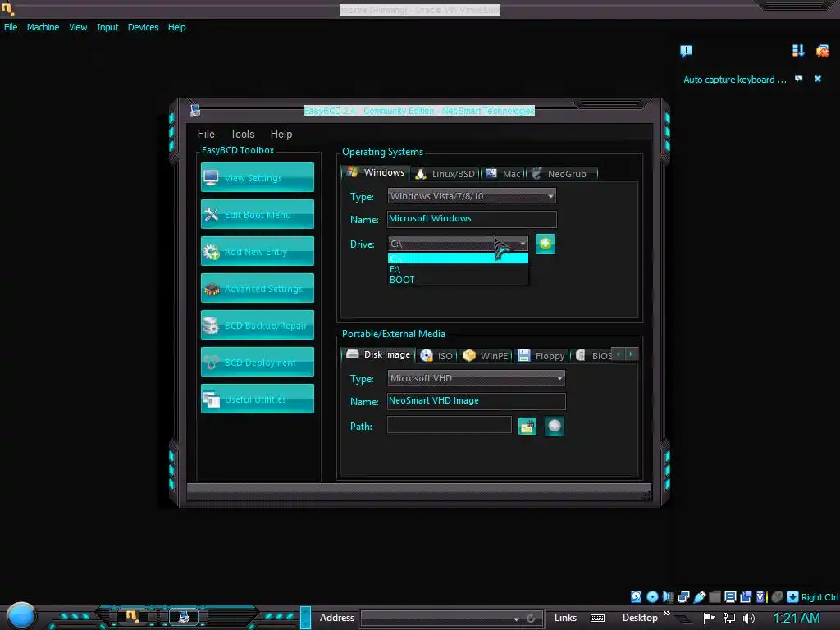Switch to the Linux/BSD tab

(445, 174)
